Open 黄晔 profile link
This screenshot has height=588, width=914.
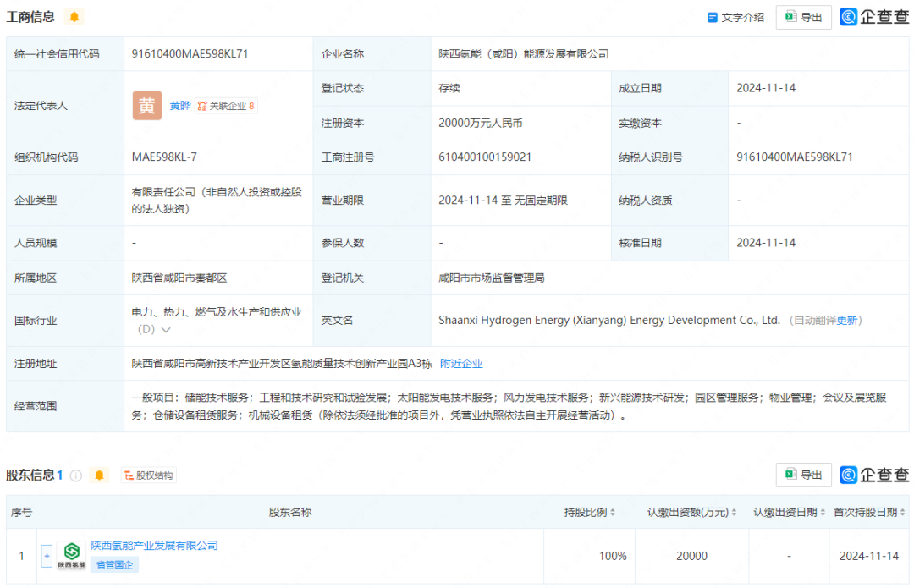click(x=180, y=106)
